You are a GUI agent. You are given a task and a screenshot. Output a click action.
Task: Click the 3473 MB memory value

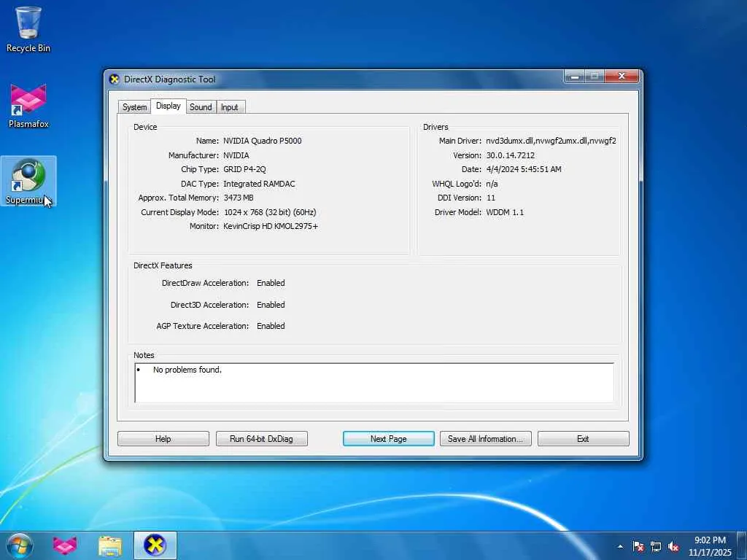239,198
